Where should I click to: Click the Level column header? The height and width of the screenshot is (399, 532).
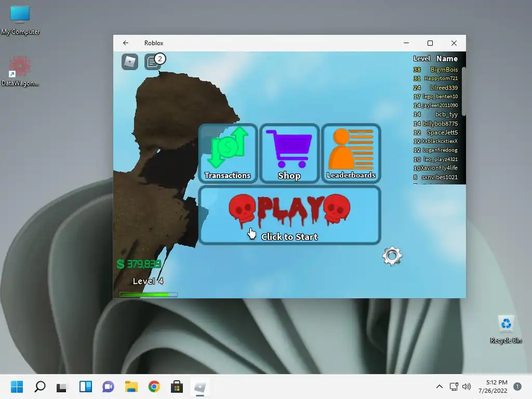(x=422, y=58)
